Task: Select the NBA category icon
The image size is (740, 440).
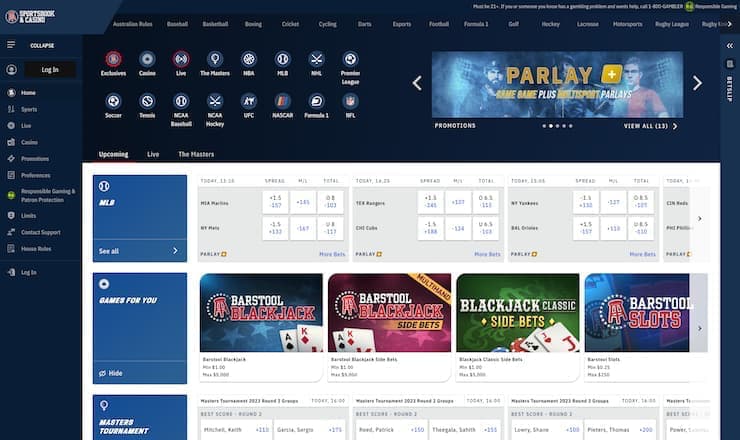Action: pyautogui.click(x=249, y=59)
